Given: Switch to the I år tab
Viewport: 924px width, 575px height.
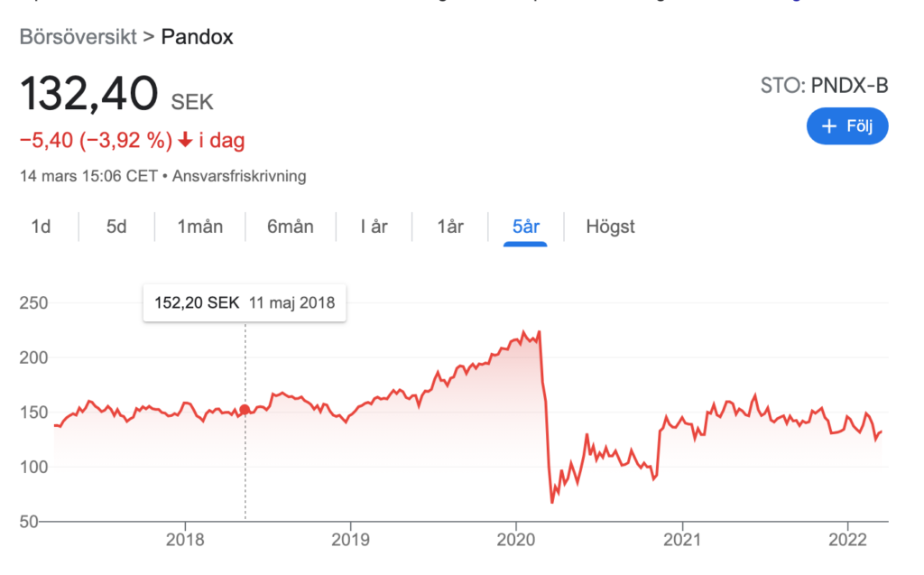Looking at the screenshot, I should (374, 227).
